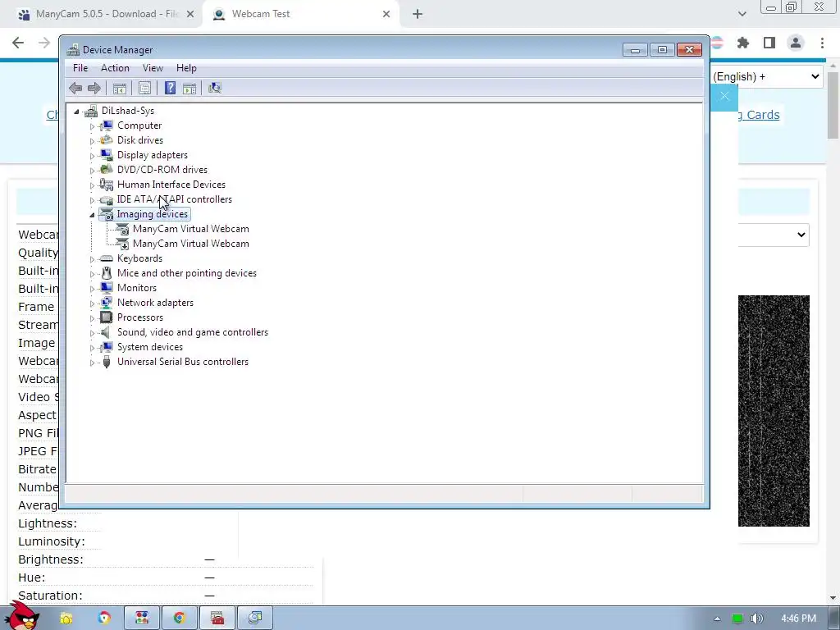Open the File menu in Device Manager
The height and width of the screenshot is (630, 840).
[80, 68]
